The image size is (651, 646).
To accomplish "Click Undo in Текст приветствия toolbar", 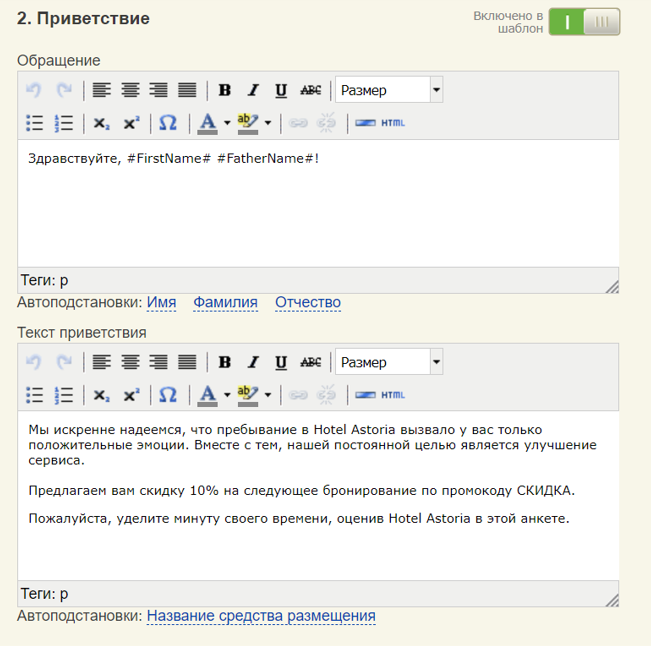I will [x=33, y=362].
